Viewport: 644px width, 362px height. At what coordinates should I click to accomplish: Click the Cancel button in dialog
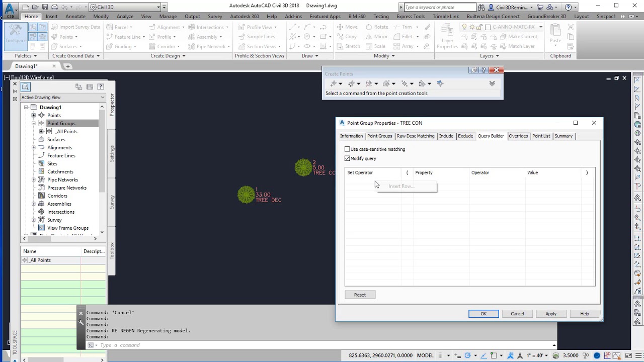517,314
